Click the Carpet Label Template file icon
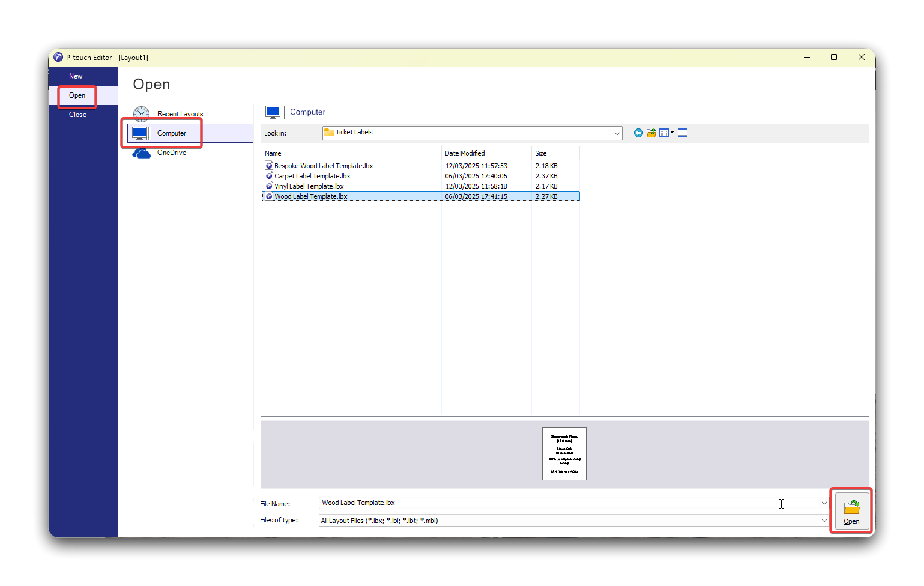 point(269,176)
